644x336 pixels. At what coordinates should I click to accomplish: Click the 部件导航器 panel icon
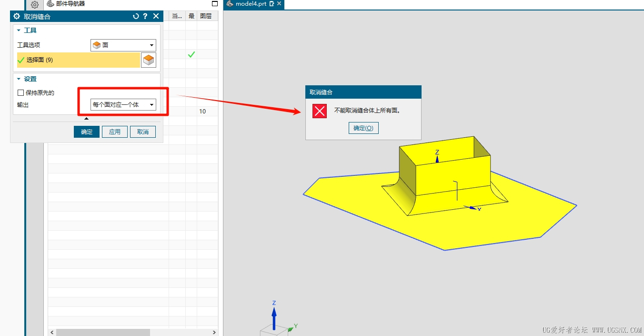50,4
